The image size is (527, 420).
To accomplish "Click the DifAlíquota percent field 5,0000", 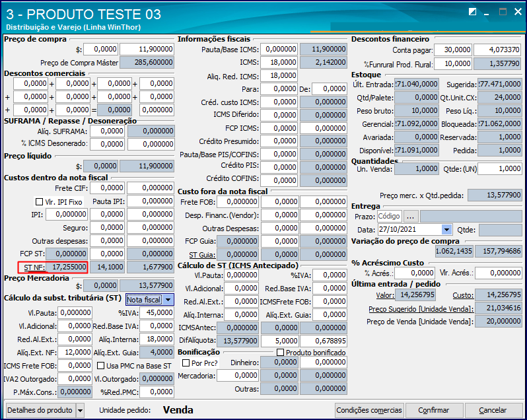I will (279, 341).
